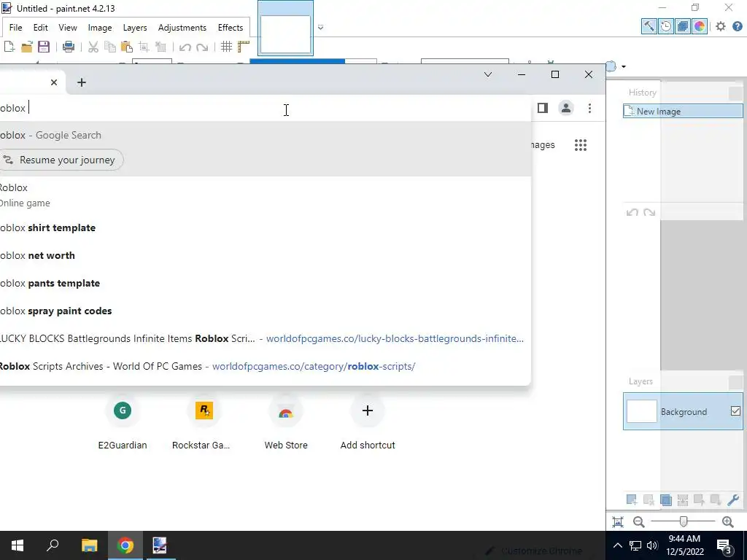Click the Merge Layer Down icon in Layers panel
This screenshot has height=560, width=747.
[683, 499]
